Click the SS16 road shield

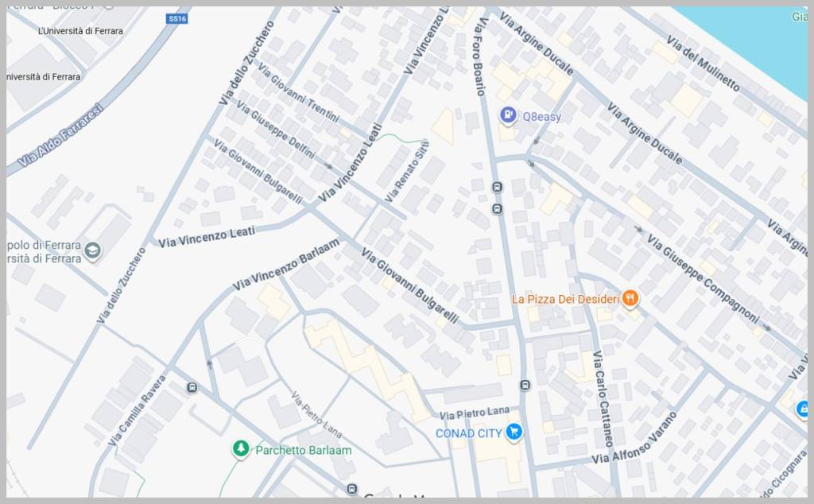pos(177,19)
